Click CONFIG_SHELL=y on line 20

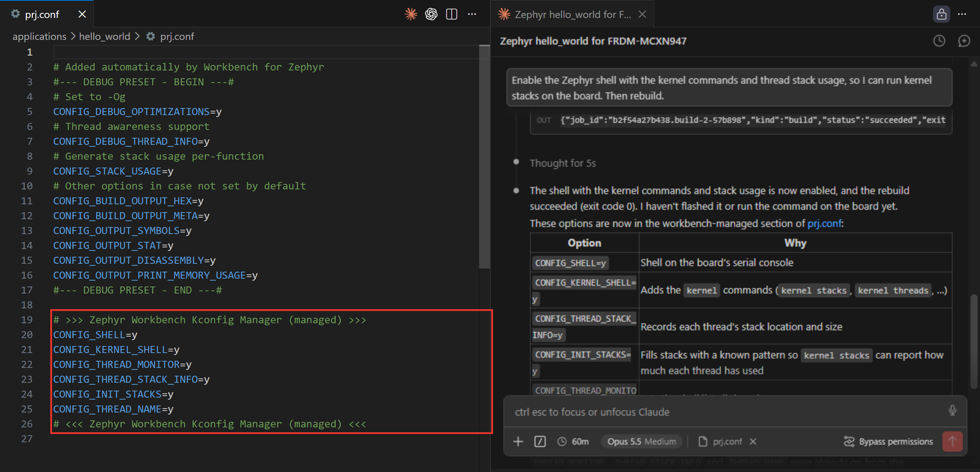[x=95, y=335]
